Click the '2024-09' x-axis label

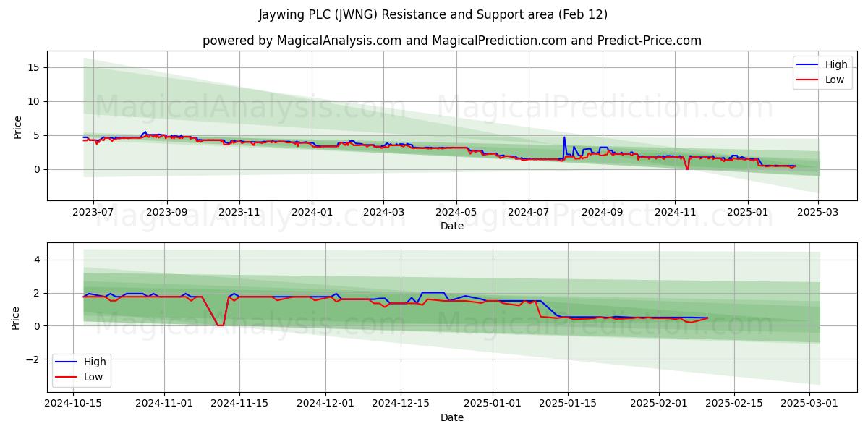pyautogui.click(x=602, y=213)
